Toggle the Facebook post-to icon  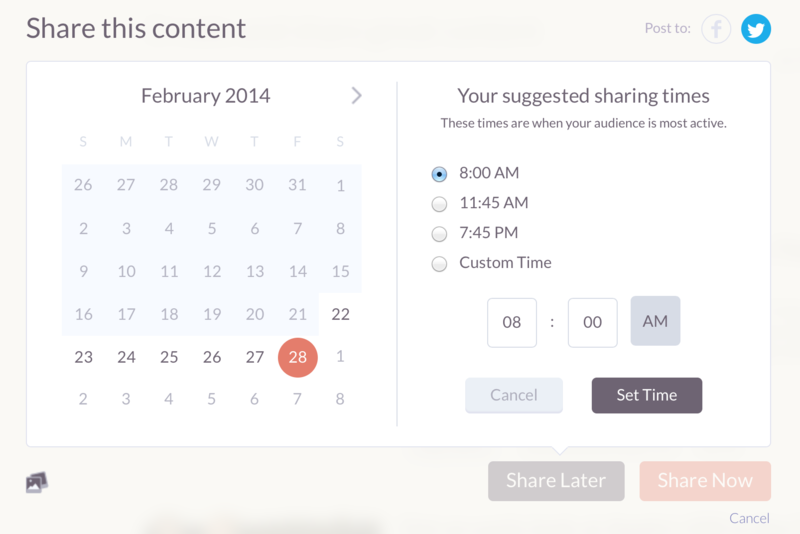pyautogui.click(x=716, y=29)
